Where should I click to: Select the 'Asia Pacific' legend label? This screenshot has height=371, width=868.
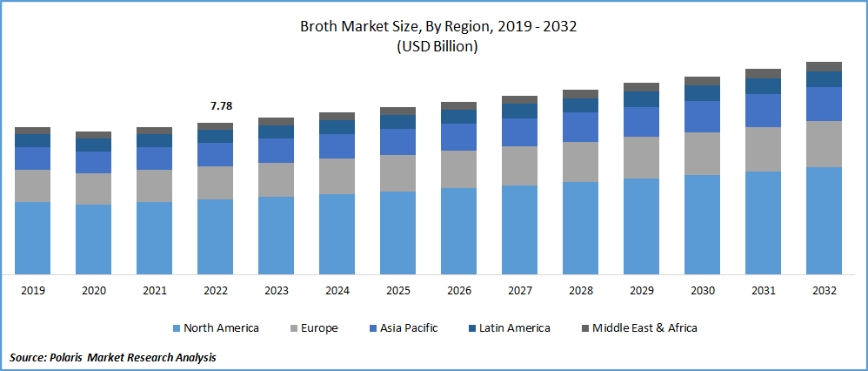[409, 328]
